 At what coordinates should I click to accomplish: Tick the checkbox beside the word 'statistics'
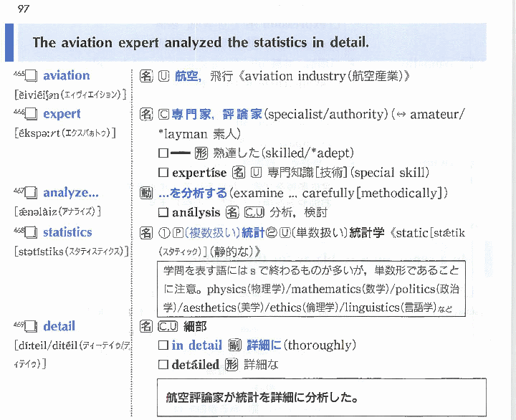31,232
